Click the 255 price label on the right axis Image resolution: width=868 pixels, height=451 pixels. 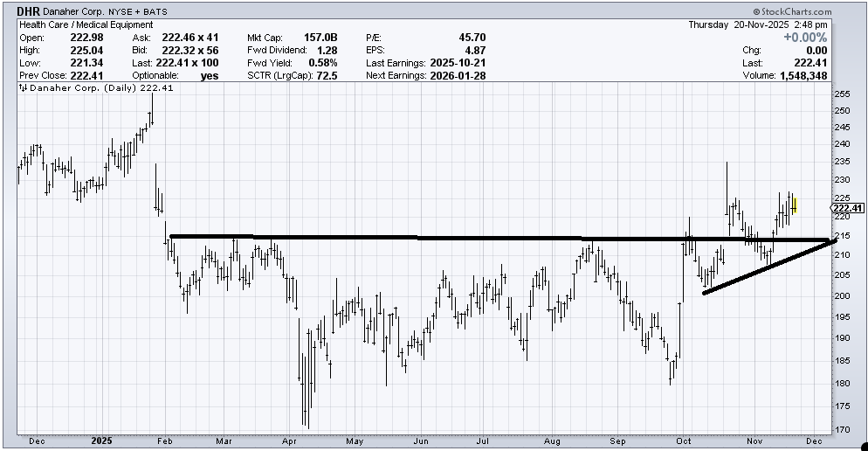(843, 94)
